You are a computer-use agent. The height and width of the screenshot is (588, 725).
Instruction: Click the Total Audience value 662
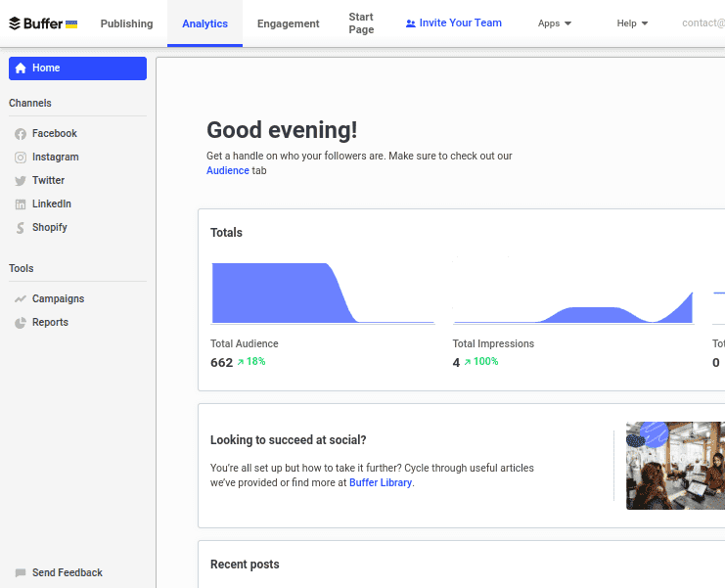pyautogui.click(x=221, y=362)
